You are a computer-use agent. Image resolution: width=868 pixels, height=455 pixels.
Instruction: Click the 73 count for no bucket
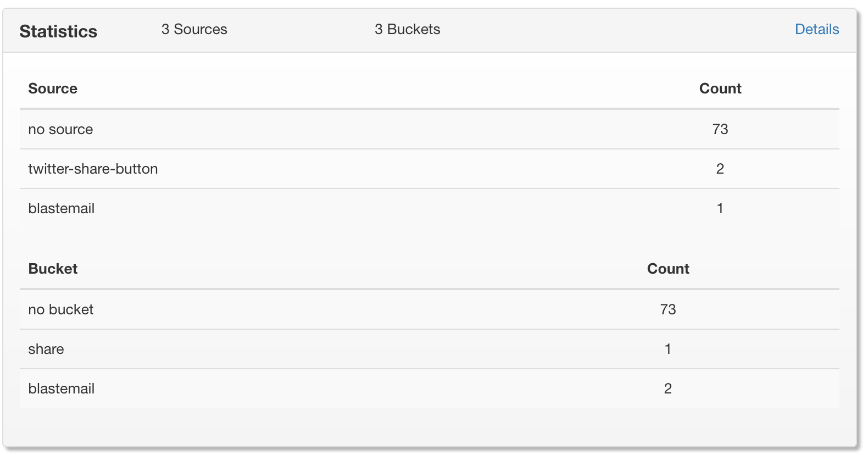pos(668,309)
